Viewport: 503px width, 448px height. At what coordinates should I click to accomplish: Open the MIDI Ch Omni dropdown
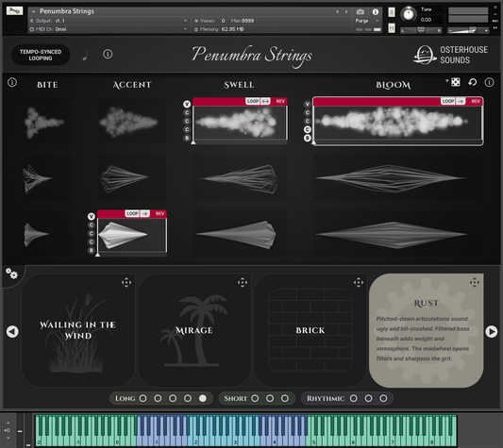109,29
